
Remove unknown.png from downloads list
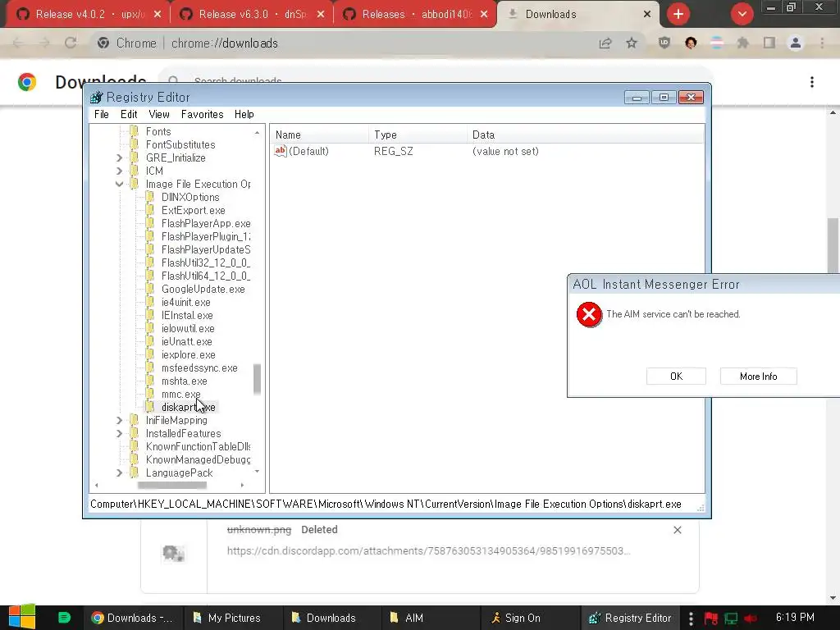pos(677,530)
